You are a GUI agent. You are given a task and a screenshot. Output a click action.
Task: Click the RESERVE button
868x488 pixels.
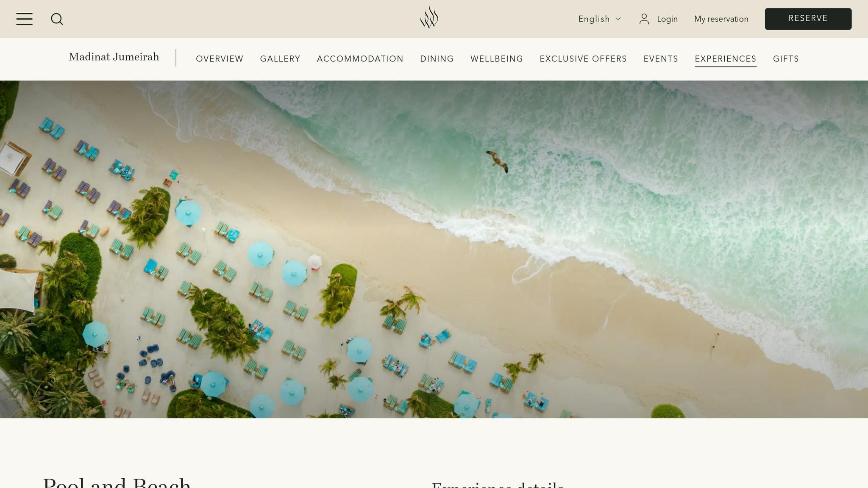(x=808, y=19)
